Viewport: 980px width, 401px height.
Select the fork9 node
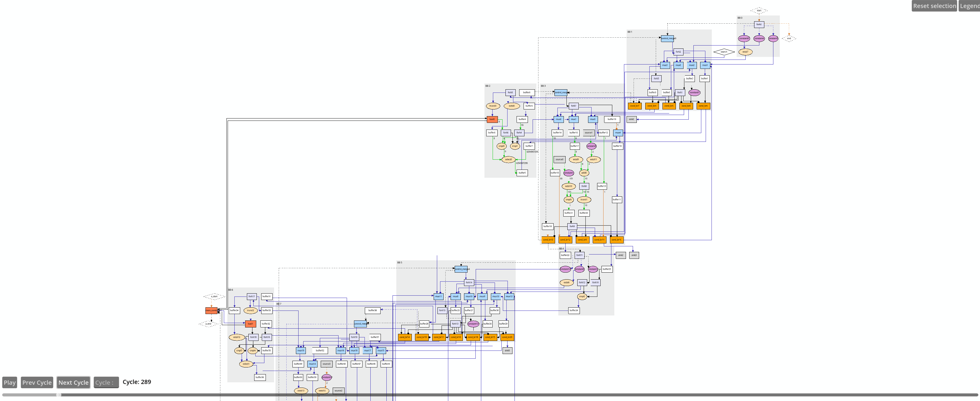click(x=572, y=226)
